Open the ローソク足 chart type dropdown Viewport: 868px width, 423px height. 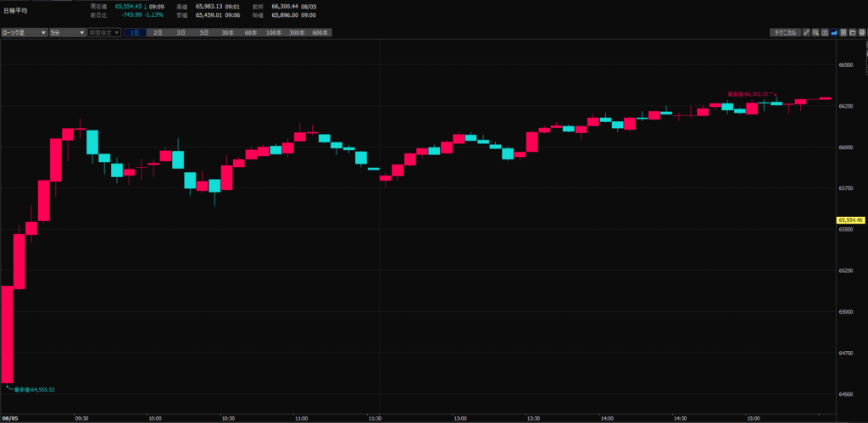(x=25, y=33)
